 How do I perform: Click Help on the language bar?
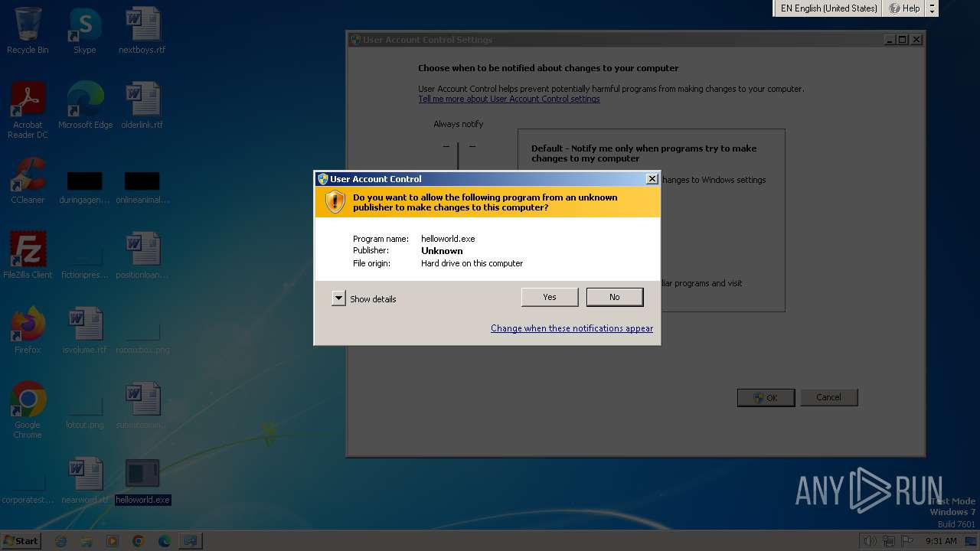click(x=904, y=8)
